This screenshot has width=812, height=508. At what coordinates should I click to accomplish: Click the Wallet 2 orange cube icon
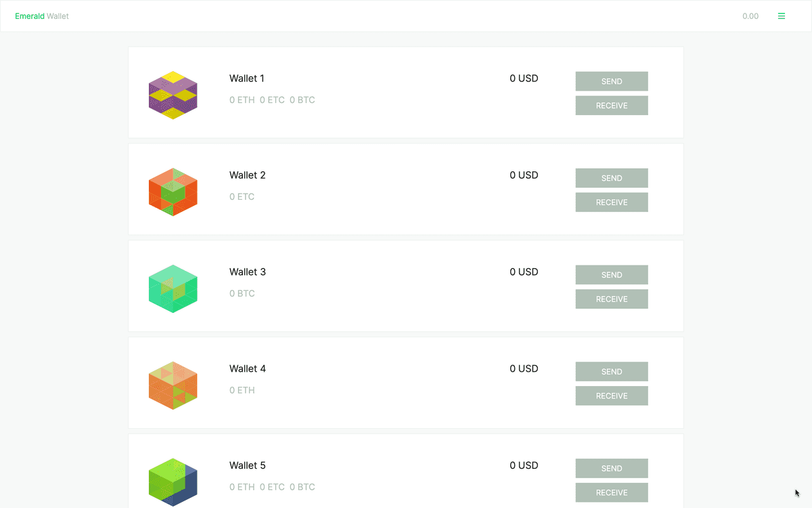173,192
